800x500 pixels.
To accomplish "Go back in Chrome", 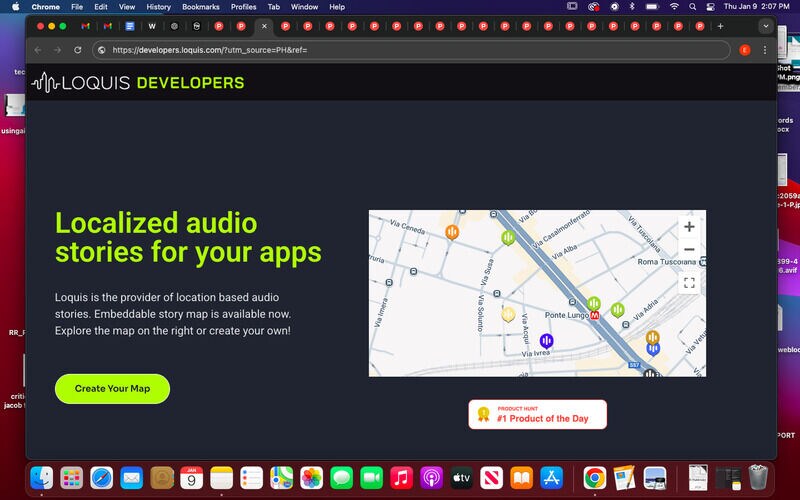I will [38, 50].
